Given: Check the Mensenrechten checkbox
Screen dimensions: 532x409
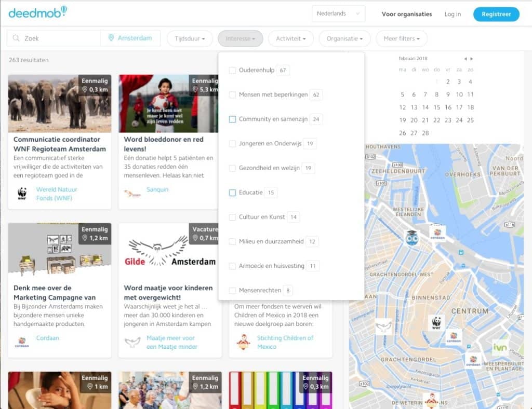Looking at the screenshot, I should click(x=232, y=290).
